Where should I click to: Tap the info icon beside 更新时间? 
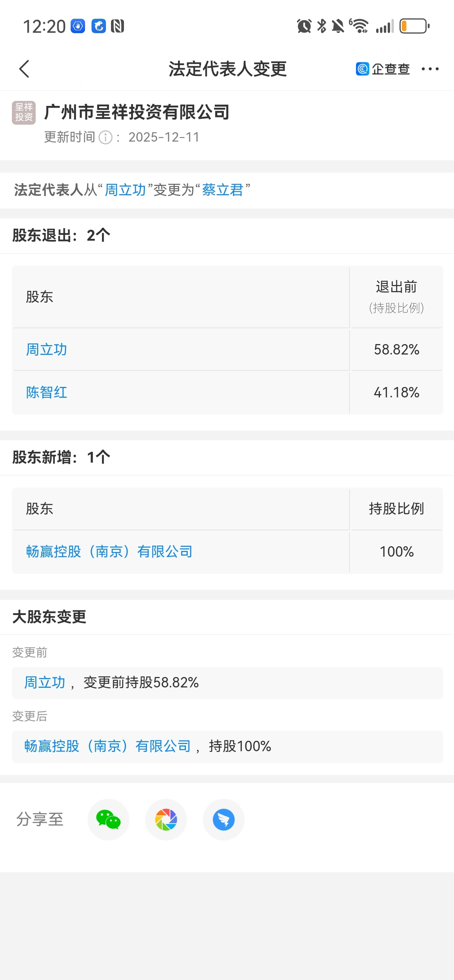[x=106, y=137]
